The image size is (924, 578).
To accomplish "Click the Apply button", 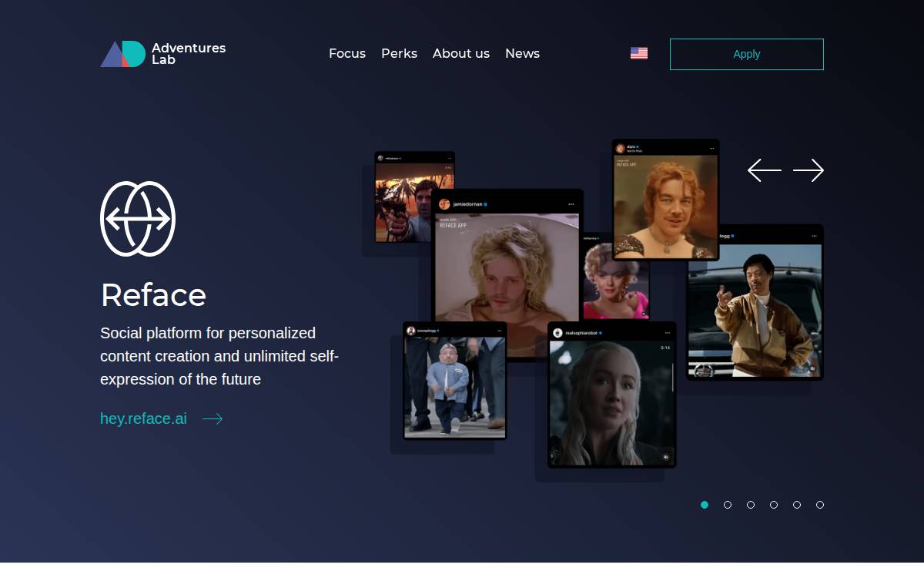I will (747, 54).
